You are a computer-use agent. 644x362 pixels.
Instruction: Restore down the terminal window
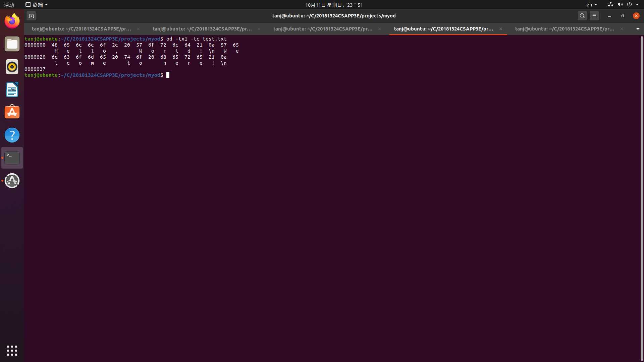(x=623, y=16)
